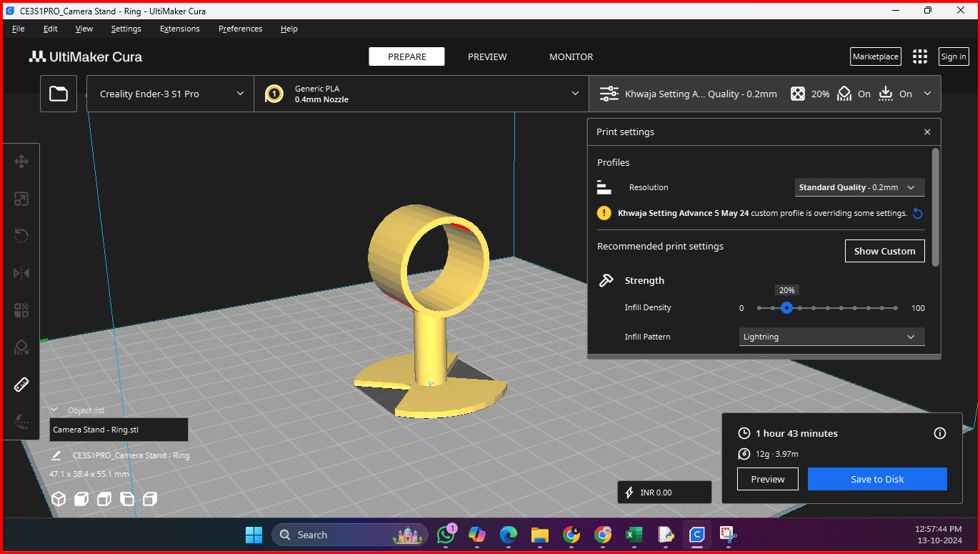Screen dimensions: 980x554
Task: Open Creality Ender-3 S1 Pro printer dropdown
Action: 171,94
